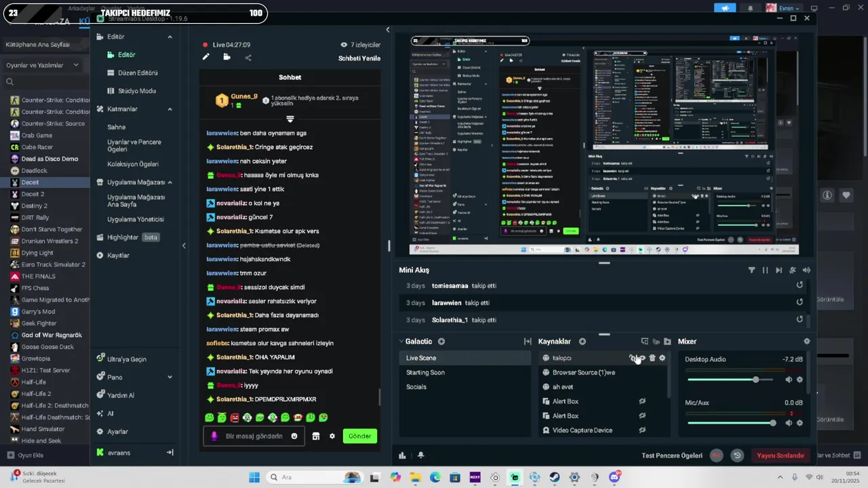Delete the takipci source with trash icon
The width and height of the screenshot is (868, 488).
[652, 358]
